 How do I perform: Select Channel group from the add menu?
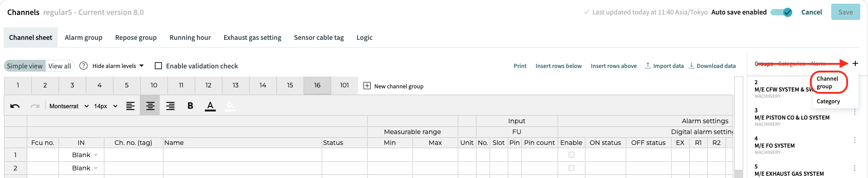coord(829,82)
